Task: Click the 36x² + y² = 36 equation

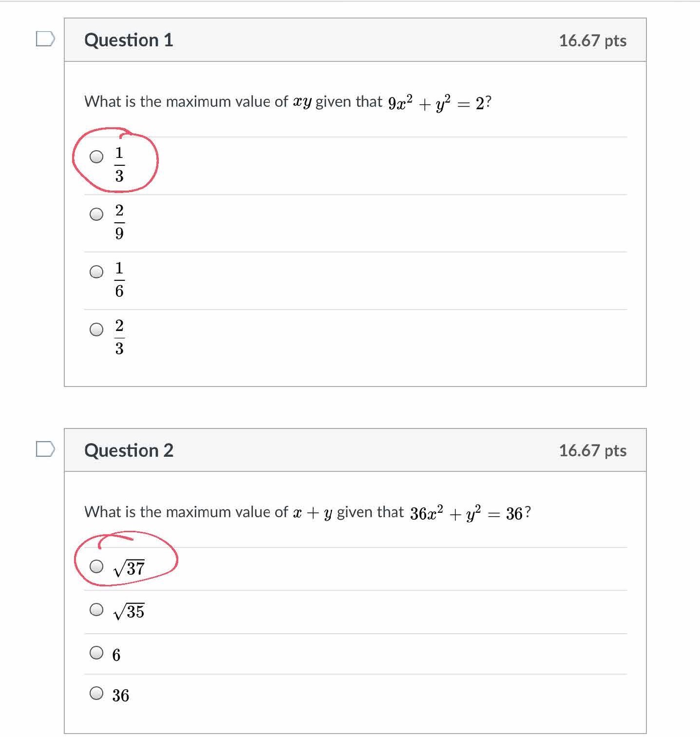Action: [466, 513]
